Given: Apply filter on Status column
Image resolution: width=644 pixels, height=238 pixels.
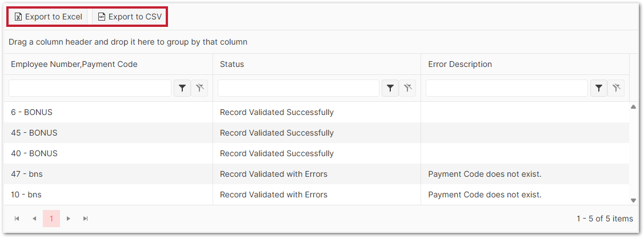Looking at the screenshot, I should 390,88.
